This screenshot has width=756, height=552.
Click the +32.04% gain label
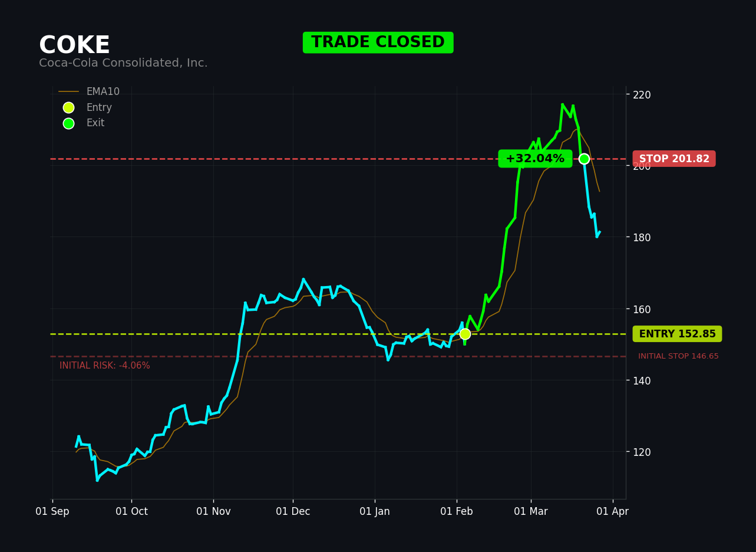535,159
